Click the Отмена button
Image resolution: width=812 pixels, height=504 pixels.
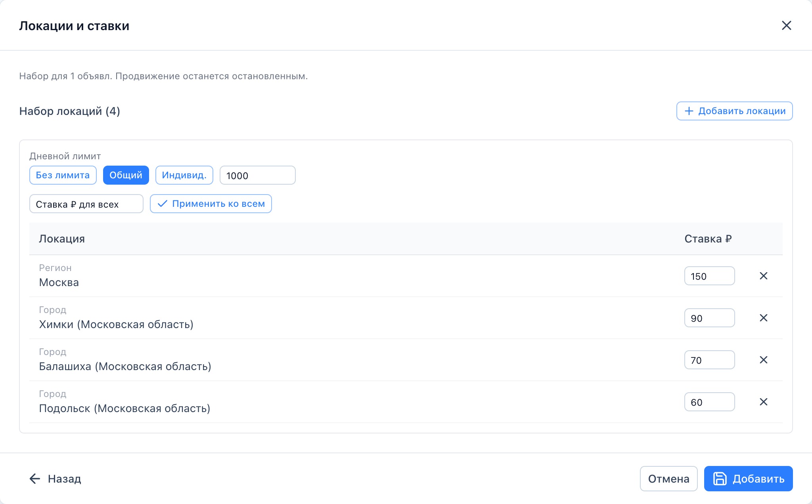(668, 479)
